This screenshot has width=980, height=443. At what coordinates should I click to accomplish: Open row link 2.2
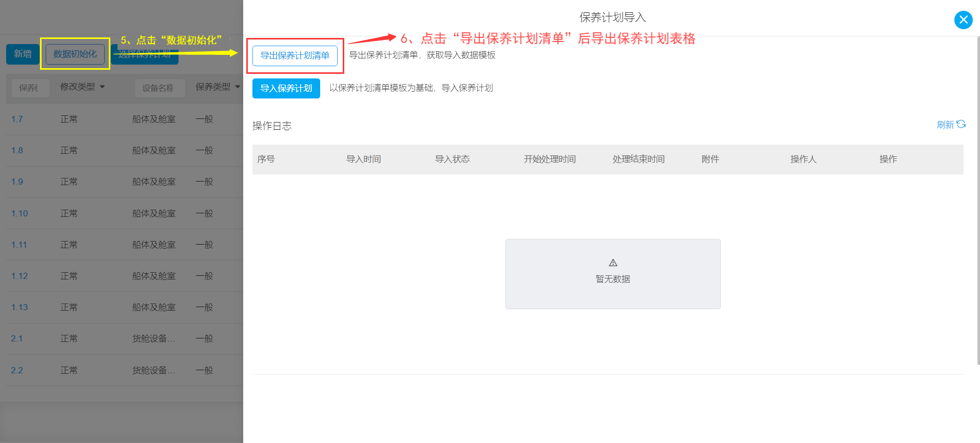point(17,370)
